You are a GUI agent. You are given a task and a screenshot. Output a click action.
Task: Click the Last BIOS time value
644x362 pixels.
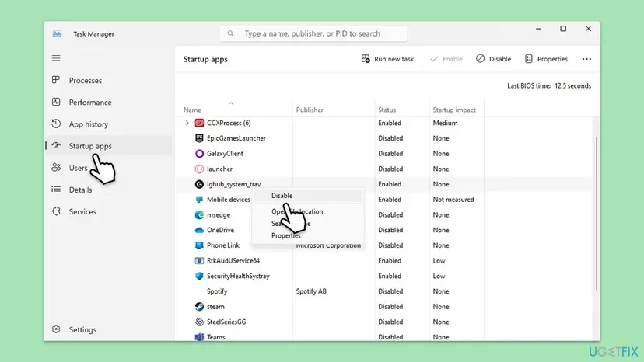tap(573, 85)
